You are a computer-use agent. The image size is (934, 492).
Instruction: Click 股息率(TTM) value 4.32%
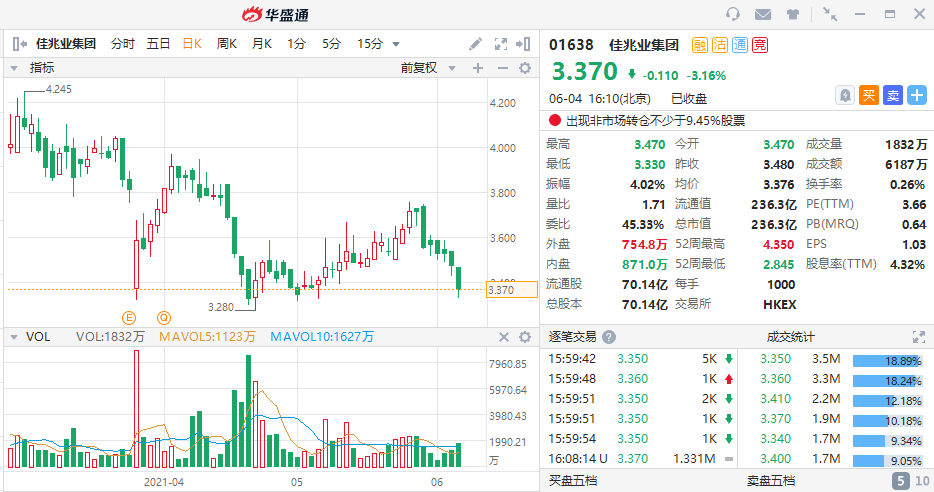[x=908, y=264]
